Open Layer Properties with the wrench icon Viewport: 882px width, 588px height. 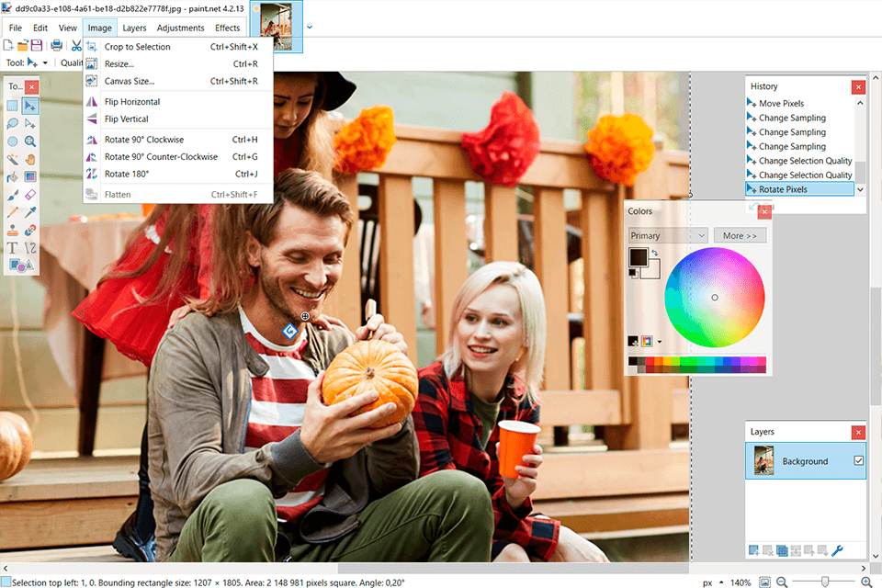tap(837, 550)
